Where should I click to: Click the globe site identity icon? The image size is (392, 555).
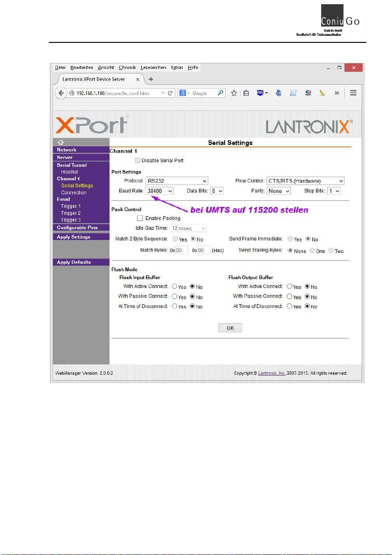point(72,93)
